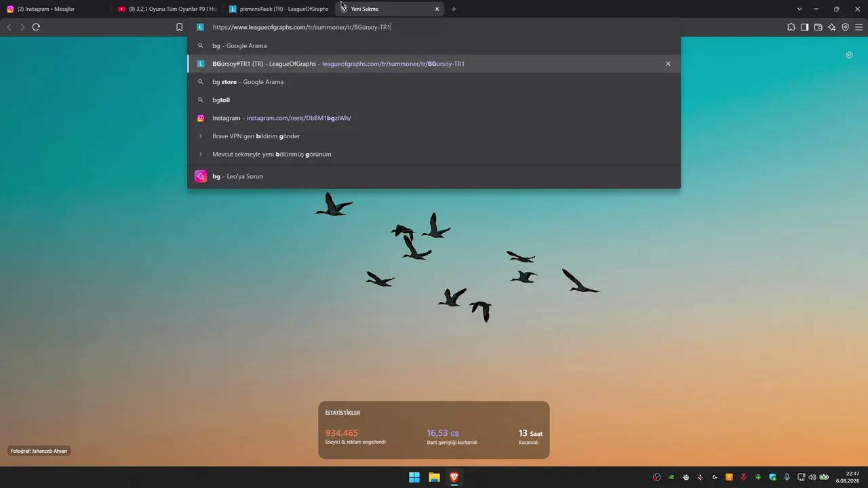Open Logitech G HUB tray icon
Screen dimensions: 868x488
pyautogui.click(x=715, y=477)
